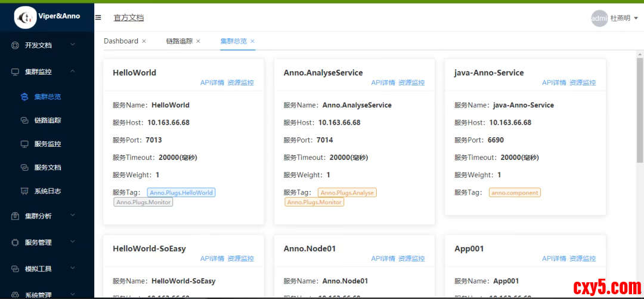Click the admin user avatar

[x=599, y=19]
